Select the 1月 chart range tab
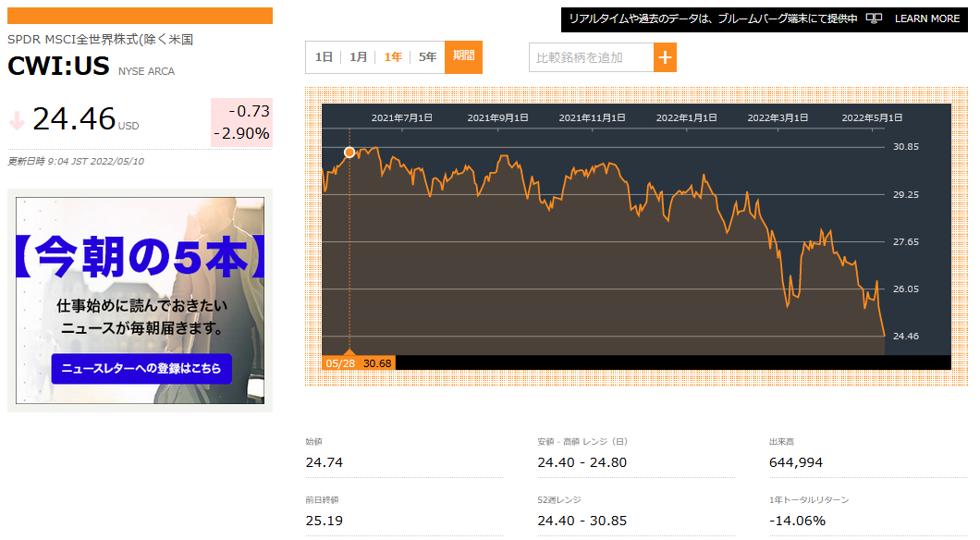Viewport: 980px width, 540px height. 358,57
